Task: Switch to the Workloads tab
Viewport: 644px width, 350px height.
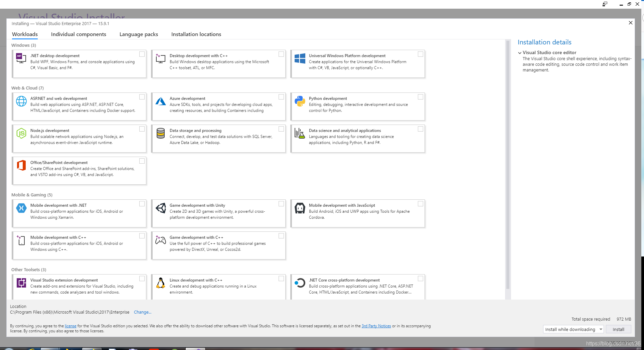Action: pos(25,34)
